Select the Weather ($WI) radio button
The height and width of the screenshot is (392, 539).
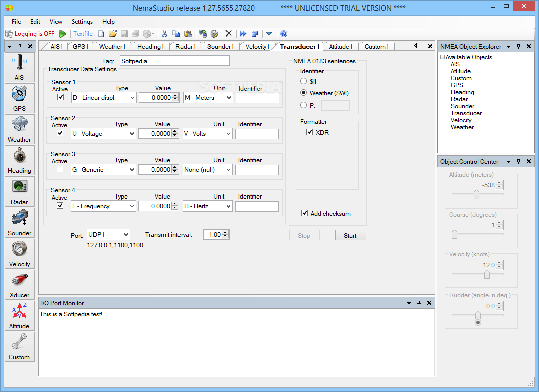coord(303,93)
